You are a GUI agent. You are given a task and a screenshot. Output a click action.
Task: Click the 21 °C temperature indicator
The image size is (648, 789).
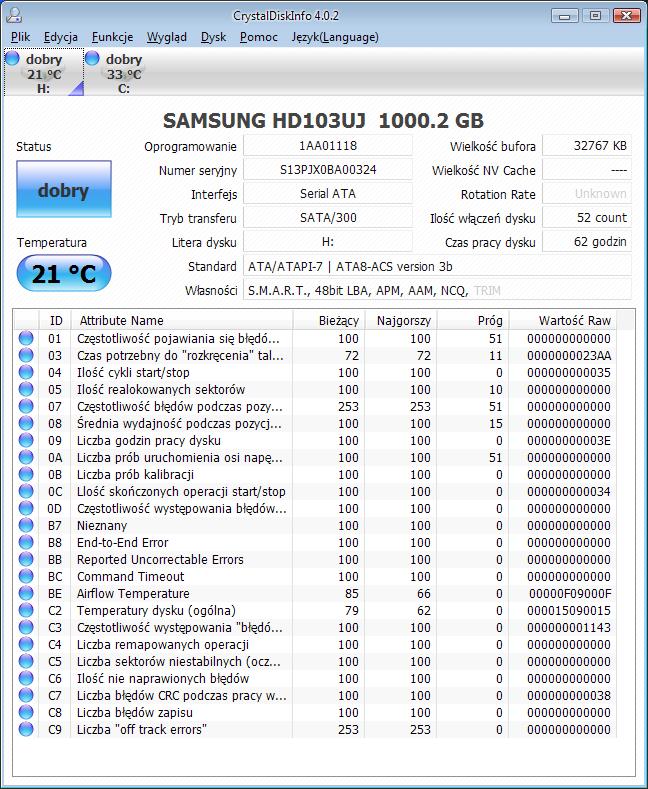(x=64, y=273)
